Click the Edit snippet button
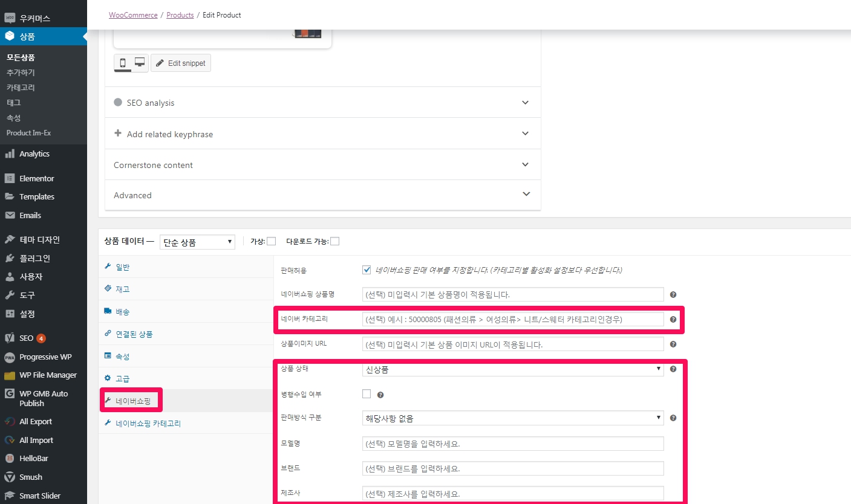The width and height of the screenshot is (851, 504). pyautogui.click(x=181, y=63)
